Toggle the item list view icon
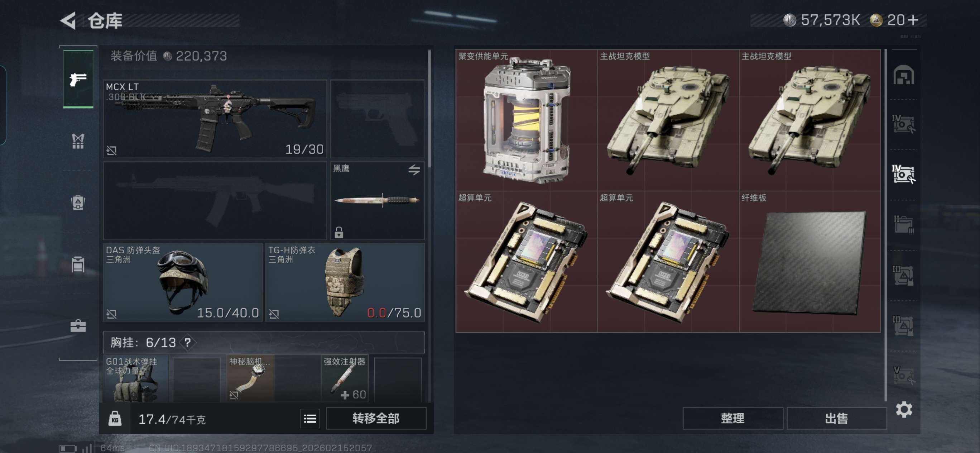 tap(310, 418)
